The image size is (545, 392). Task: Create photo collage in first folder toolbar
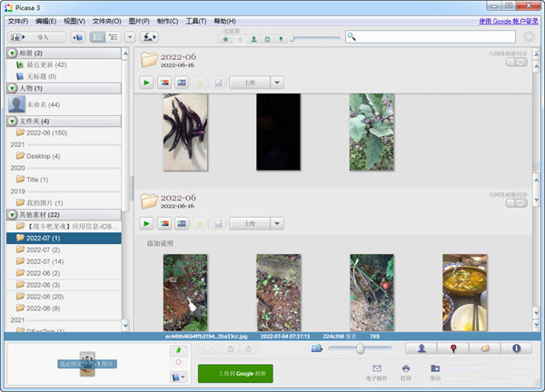(164, 83)
